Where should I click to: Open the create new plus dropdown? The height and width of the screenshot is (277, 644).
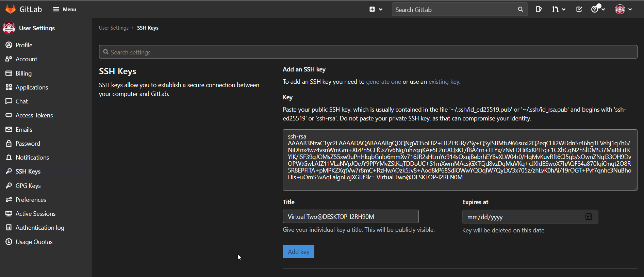376,9
